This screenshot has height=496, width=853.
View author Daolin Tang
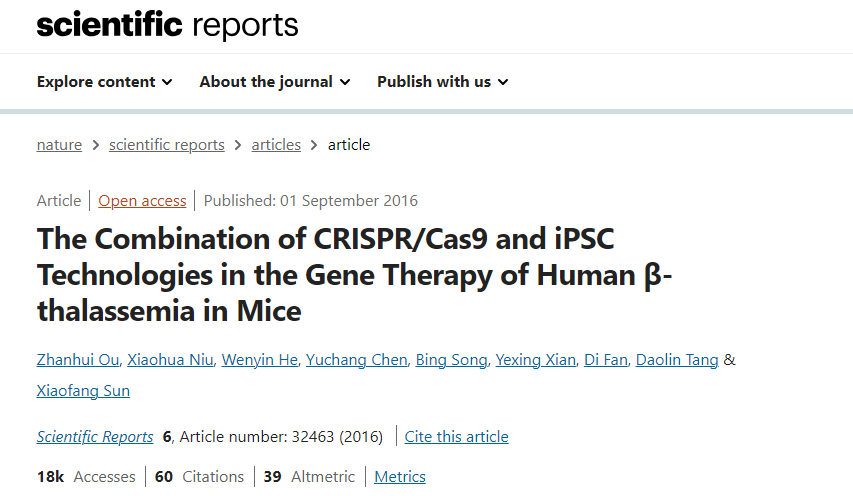[677, 359]
